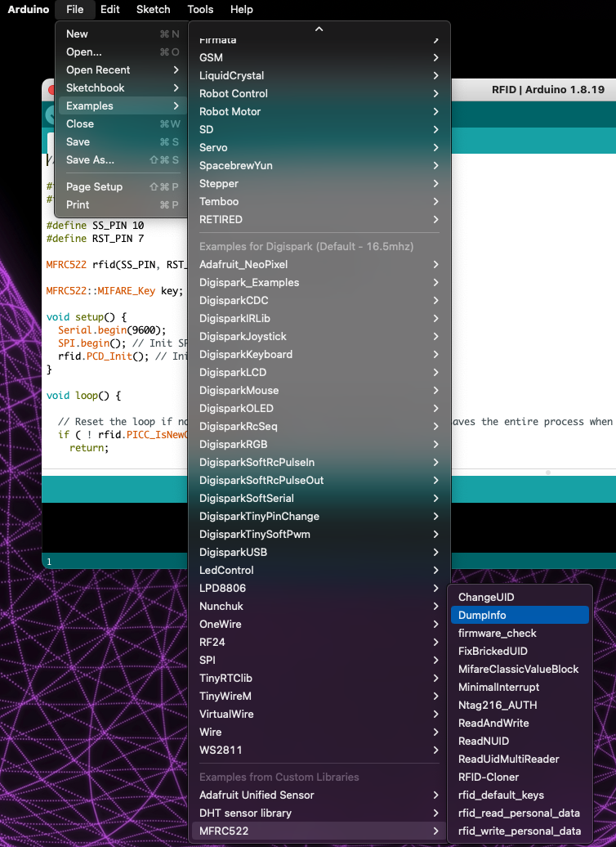Expand the DigisparkRGB submenu
Image resolution: width=616 pixels, height=847 pixels.
pos(319,444)
